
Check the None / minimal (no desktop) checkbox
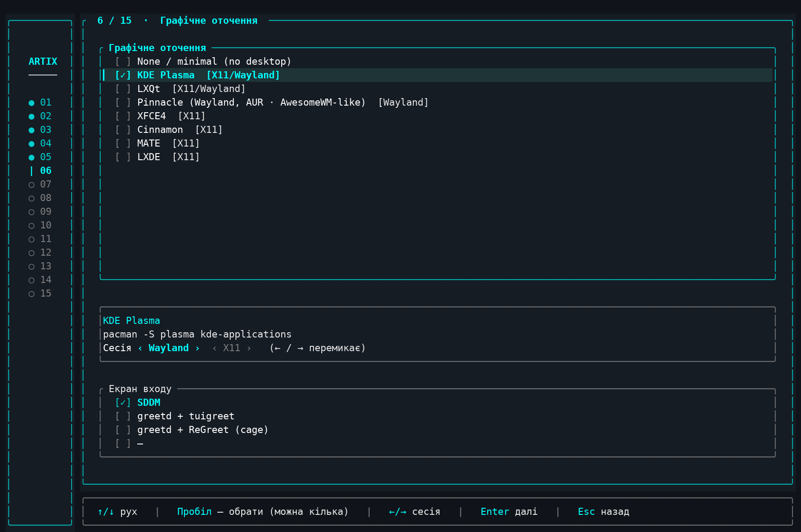pyautogui.click(x=123, y=62)
